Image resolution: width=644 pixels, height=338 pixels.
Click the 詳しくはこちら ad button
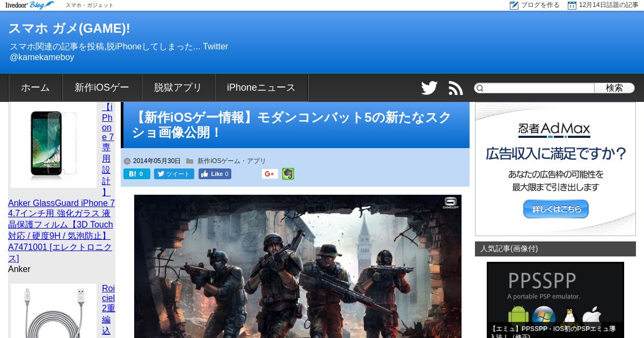click(556, 209)
